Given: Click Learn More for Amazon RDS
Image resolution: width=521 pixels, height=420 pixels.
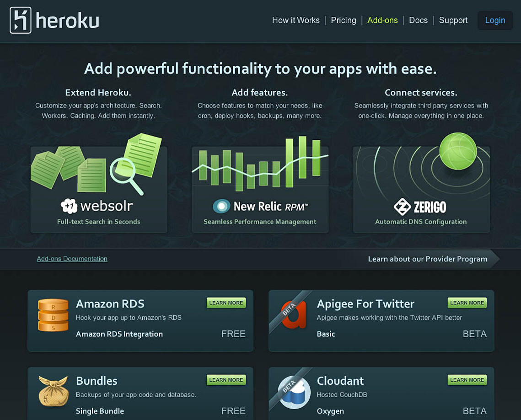Looking at the screenshot, I should pos(226,303).
